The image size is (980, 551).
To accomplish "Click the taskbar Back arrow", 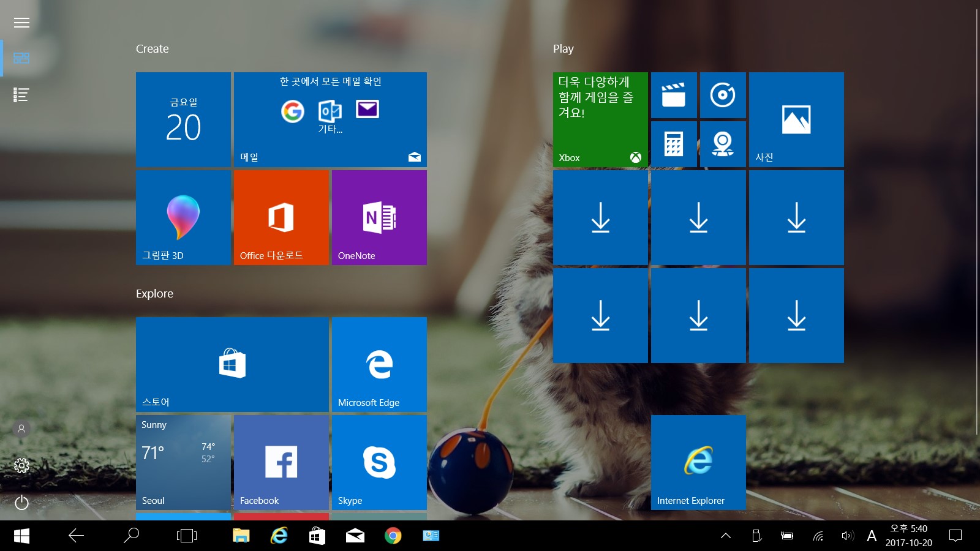I will [76, 536].
